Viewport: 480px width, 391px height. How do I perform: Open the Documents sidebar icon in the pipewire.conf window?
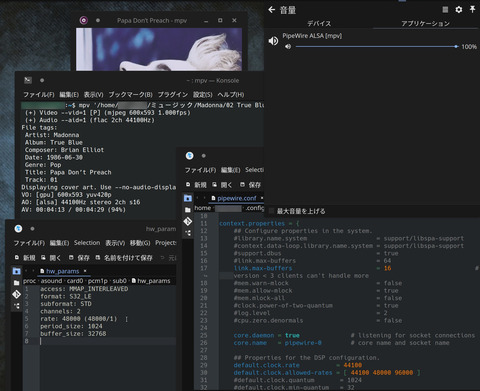pyautogui.click(x=188, y=198)
